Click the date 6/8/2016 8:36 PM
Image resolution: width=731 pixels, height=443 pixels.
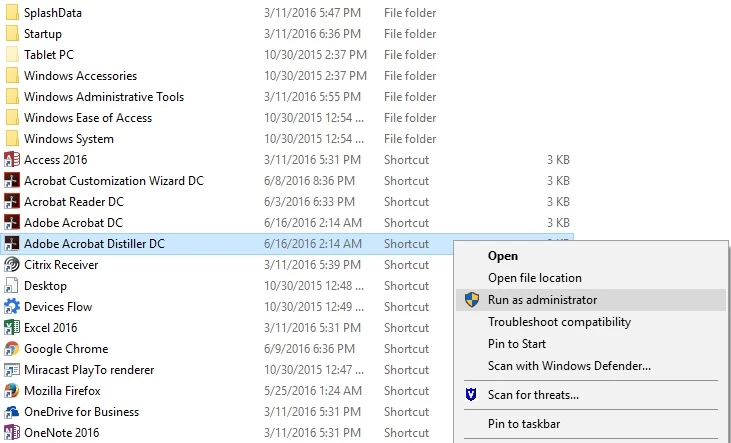click(x=309, y=180)
